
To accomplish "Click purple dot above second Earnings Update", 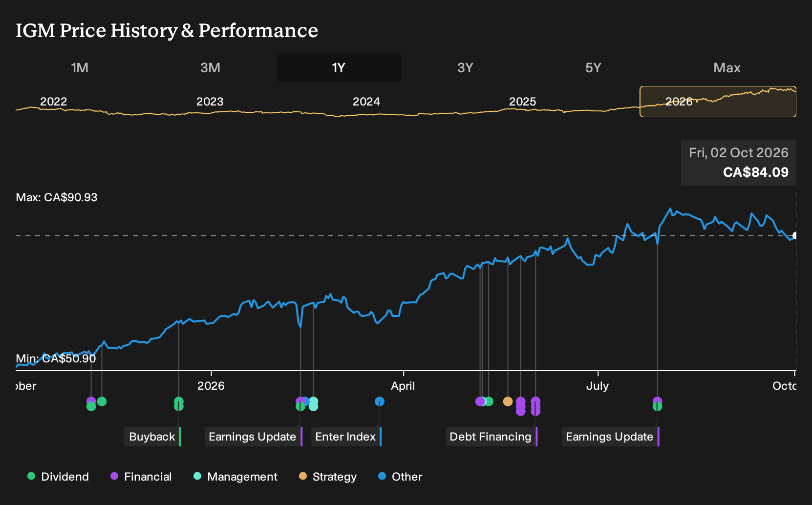I will tap(657, 401).
